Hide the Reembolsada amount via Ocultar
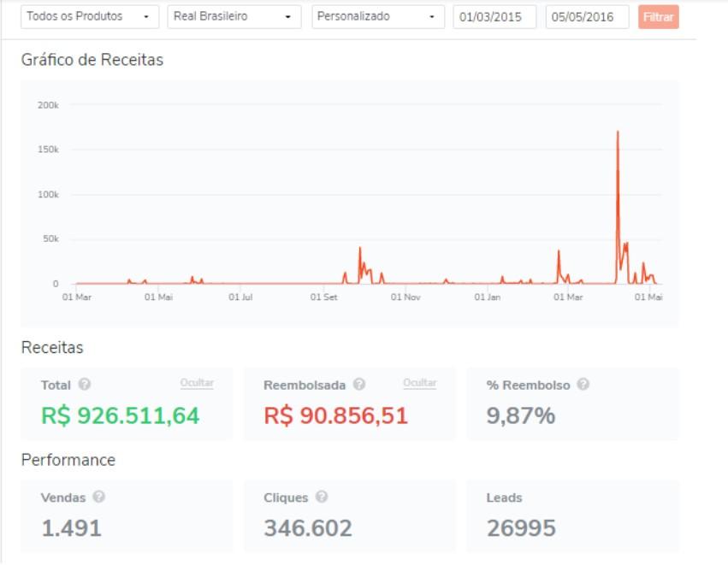Viewport: 728px width, 565px height. click(x=420, y=384)
